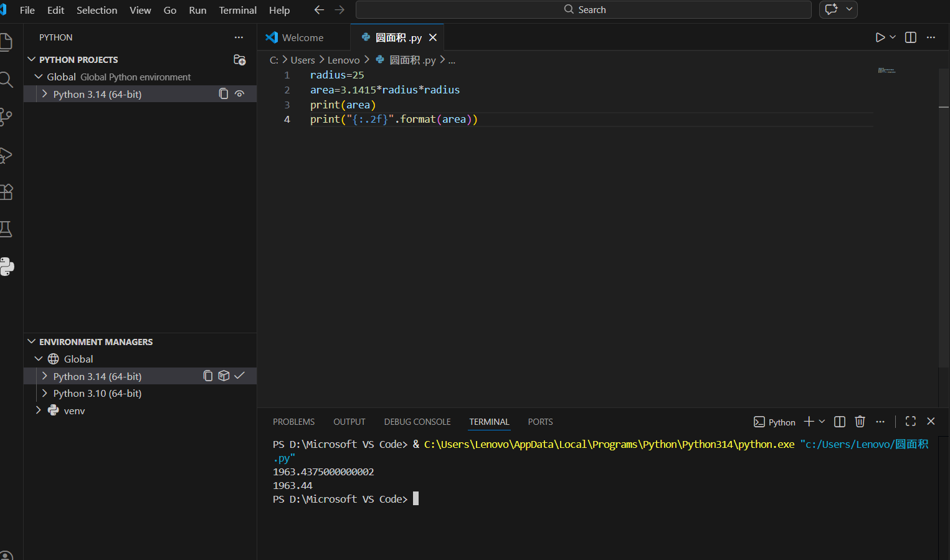The height and width of the screenshot is (560, 950).
Task: Add a Python project with folder-plus icon
Action: (x=239, y=60)
